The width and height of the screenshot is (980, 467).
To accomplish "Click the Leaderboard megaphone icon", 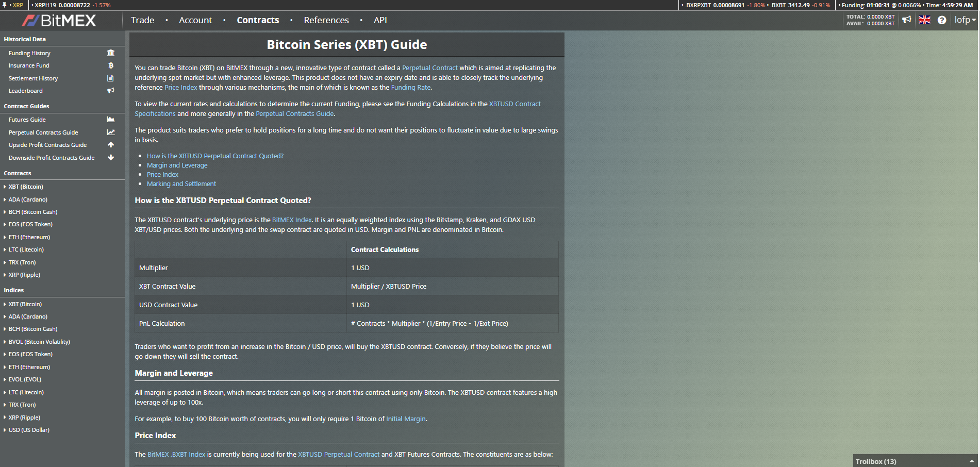I will click(111, 91).
